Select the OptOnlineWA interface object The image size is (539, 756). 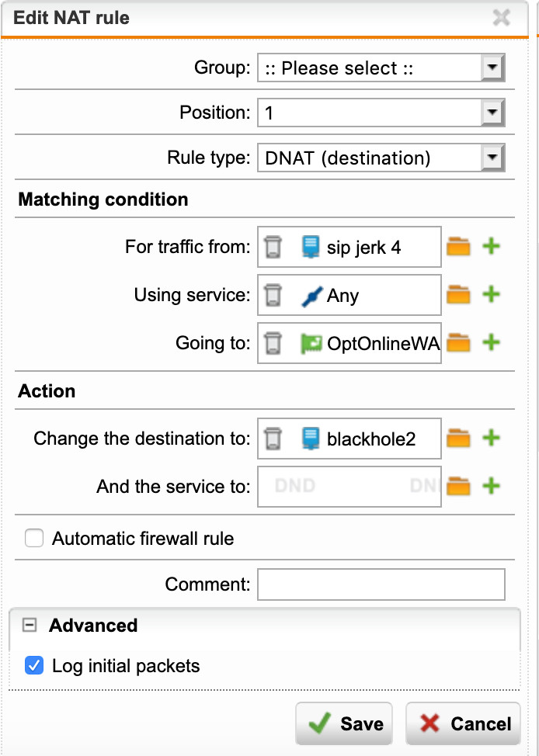pos(370,343)
